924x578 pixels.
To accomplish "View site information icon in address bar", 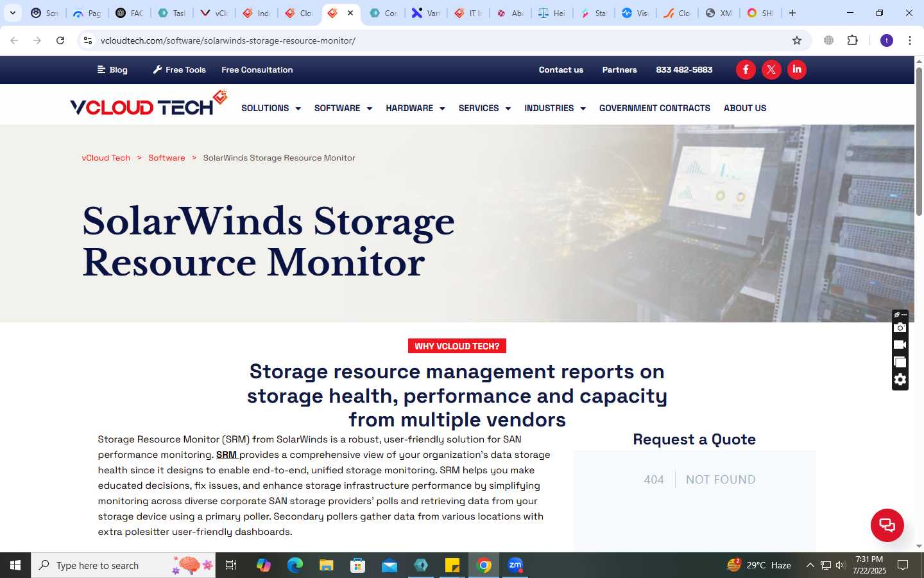I will (x=88, y=40).
